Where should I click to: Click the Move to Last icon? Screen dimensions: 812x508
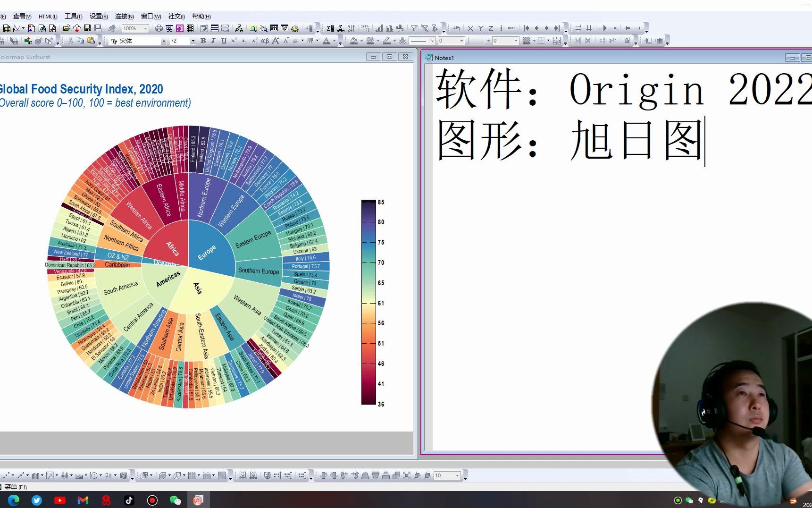[x=557, y=29]
